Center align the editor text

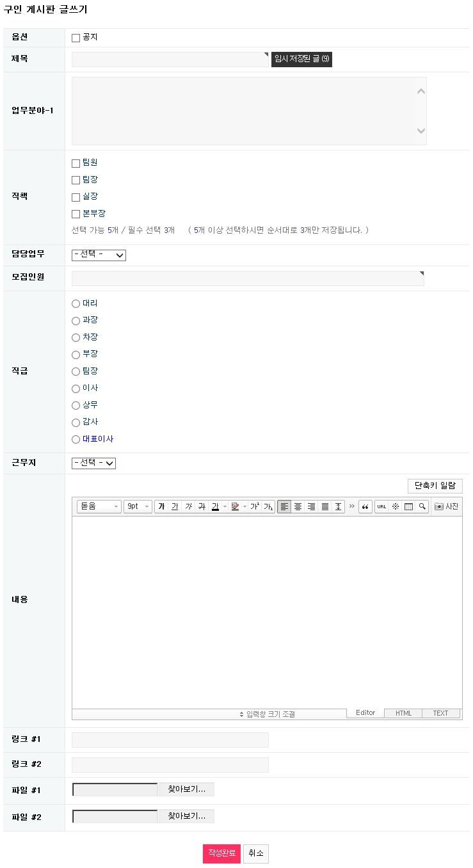298,506
